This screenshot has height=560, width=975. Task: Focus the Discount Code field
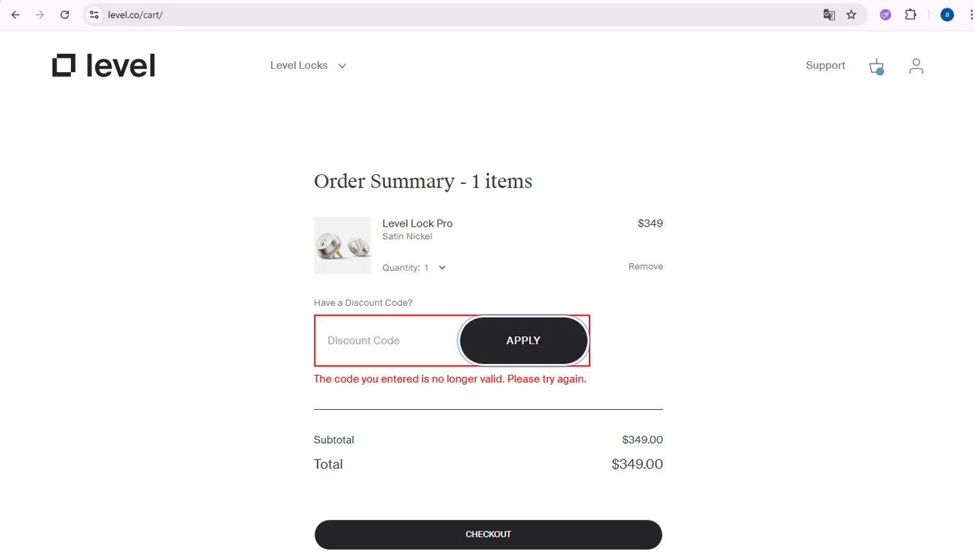pyautogui.click(x=387, y=340)
